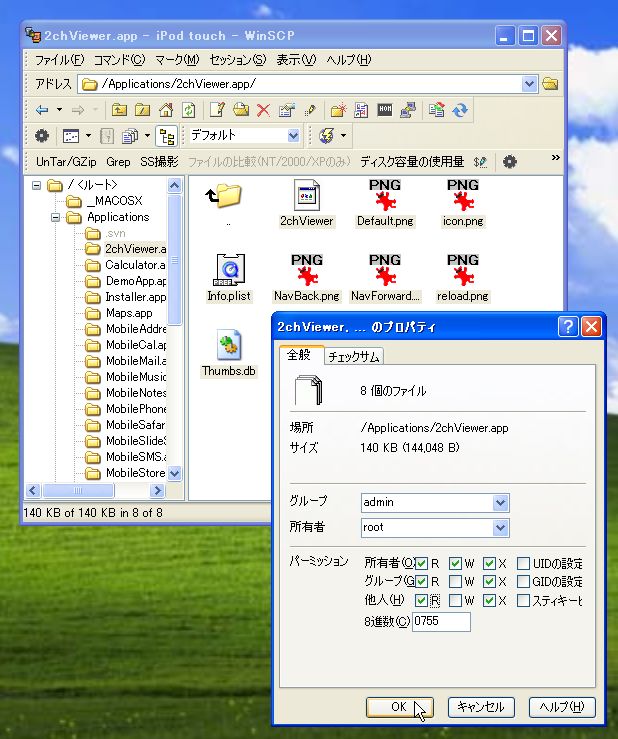Toggle owner X permission checkbox
The height and width of the screenshot is (739, 618).
point(489,563)
